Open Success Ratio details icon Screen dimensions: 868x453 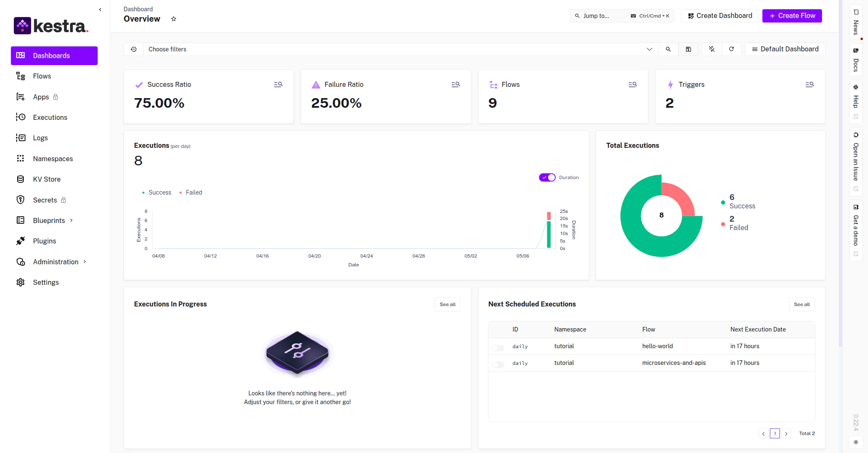point(278,84)
